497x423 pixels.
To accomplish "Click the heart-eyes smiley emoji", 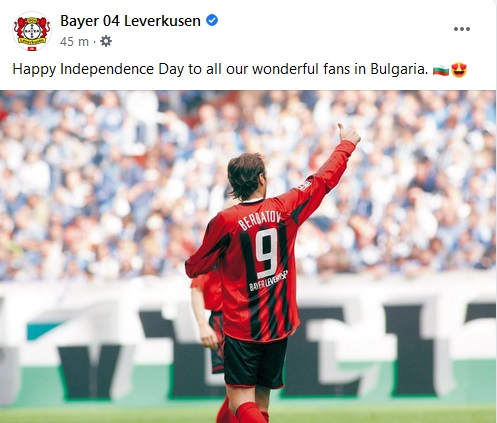I will (x=459, y=70).
